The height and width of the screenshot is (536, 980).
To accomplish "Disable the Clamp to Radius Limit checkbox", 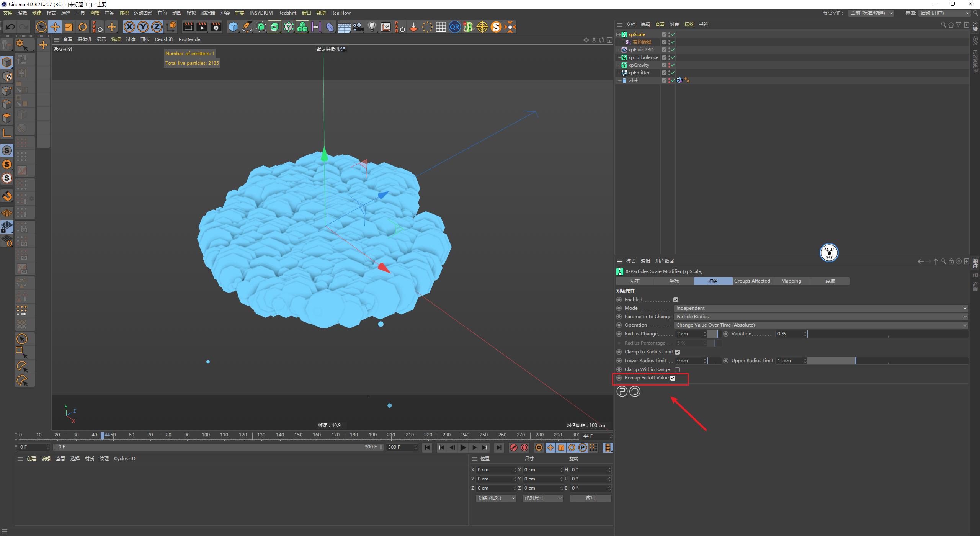I will [677, 351].
